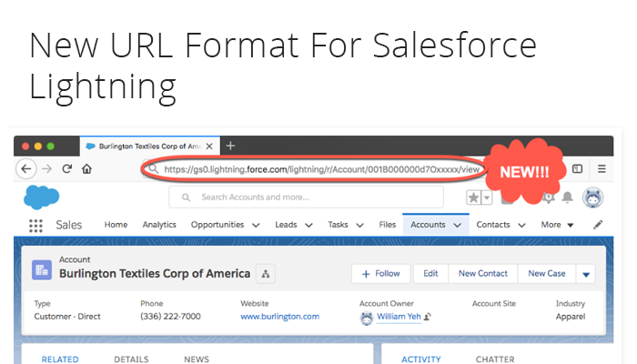The image size is (637, 364).
Task: Click the Apparel industry value
Action: click(571, 317)
